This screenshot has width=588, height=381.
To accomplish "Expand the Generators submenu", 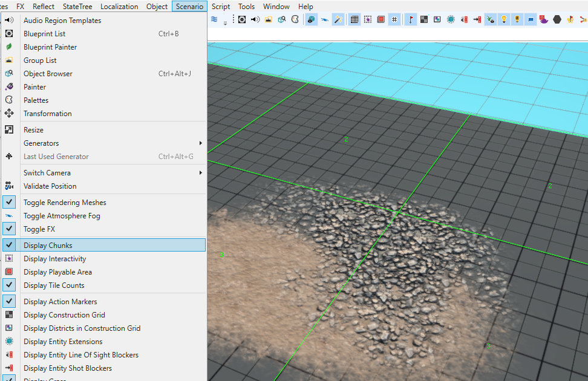I will 104,143.
